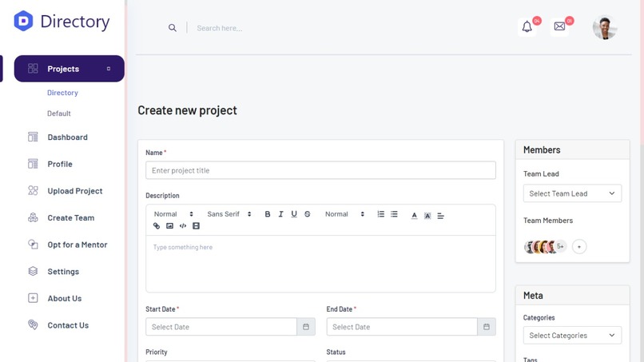The image size is (644, 362).
Task: Click inside the description text area
Action: pyautogui.click(x=320, y=264)
